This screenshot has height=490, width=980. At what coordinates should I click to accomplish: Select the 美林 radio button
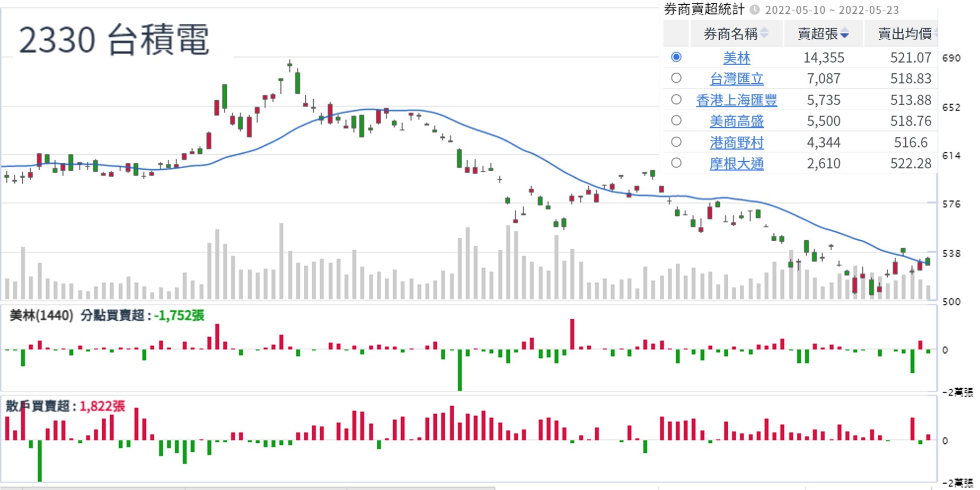pyautogui.click(x=676, y=57)
